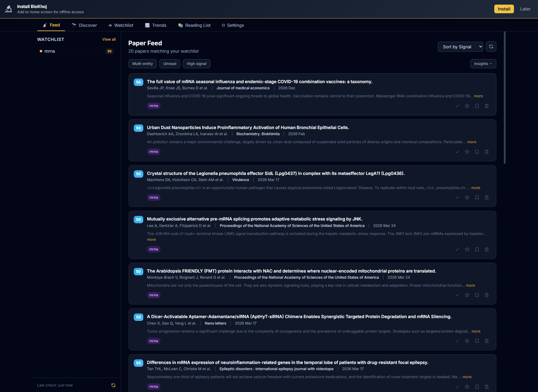Expand the epilepsy paper abstract with more
Screen dimensions: 538x392
(467, 377)
